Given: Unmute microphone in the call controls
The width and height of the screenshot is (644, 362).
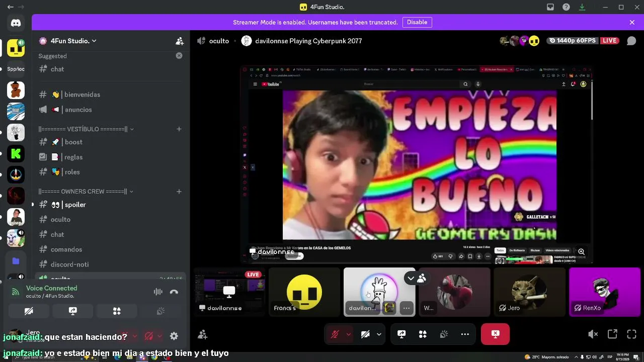Looking at the screenshot, I should [335, 334].
